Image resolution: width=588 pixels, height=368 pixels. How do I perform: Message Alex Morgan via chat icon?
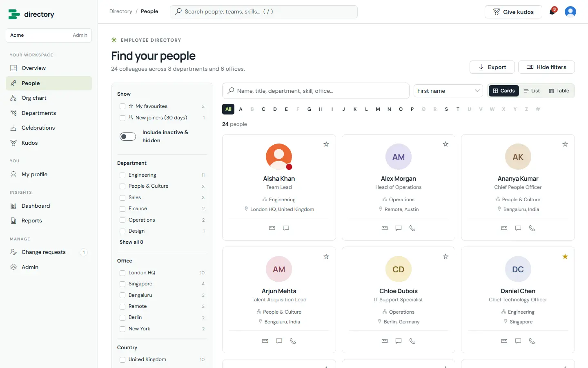399,228
